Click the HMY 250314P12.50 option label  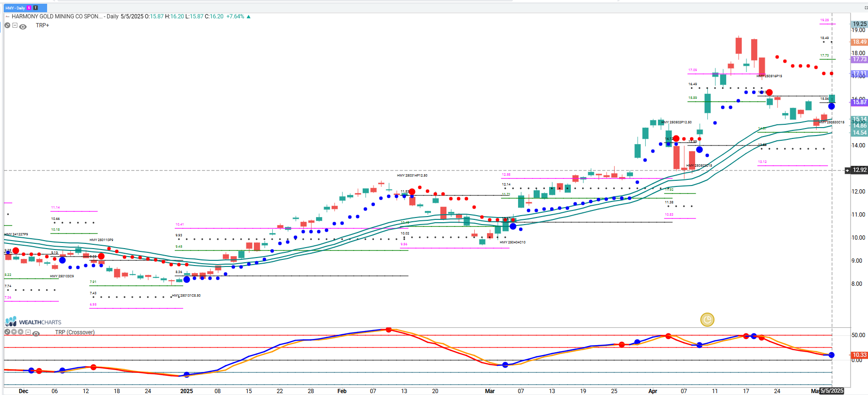412,175
